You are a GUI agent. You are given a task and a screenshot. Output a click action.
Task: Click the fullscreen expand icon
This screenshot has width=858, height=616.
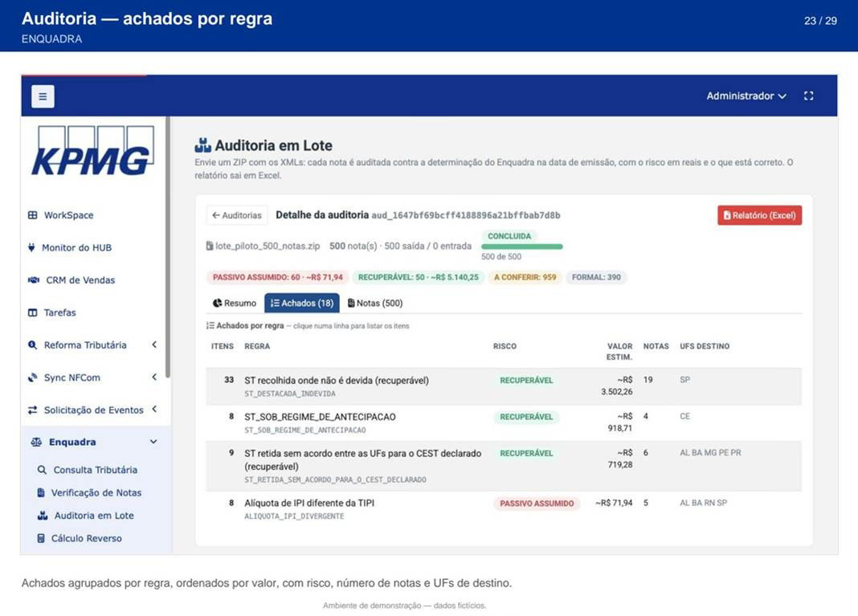click(x=808, y=96)
